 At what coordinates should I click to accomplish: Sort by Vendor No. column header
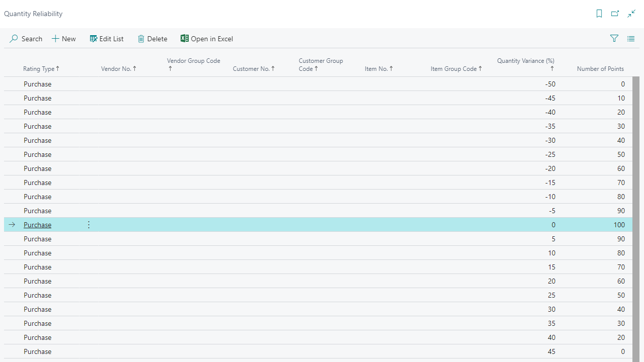tap(119, 69)
